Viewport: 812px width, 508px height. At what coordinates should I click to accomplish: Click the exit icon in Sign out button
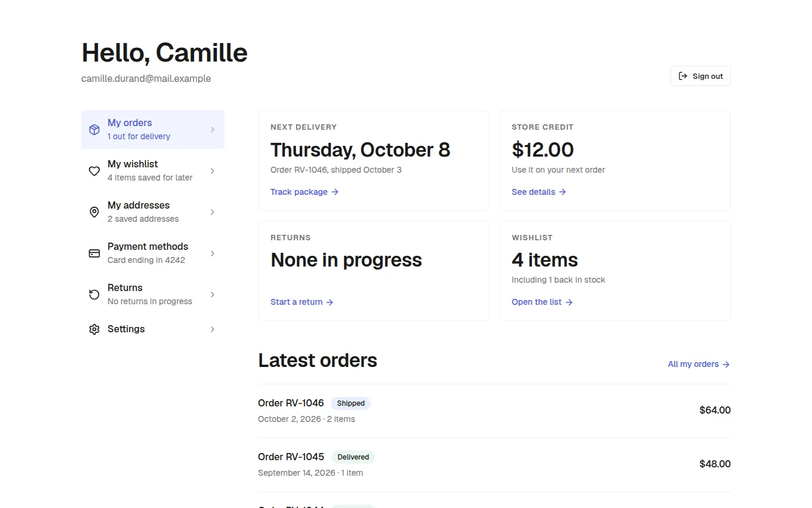[x=683, y=76]
